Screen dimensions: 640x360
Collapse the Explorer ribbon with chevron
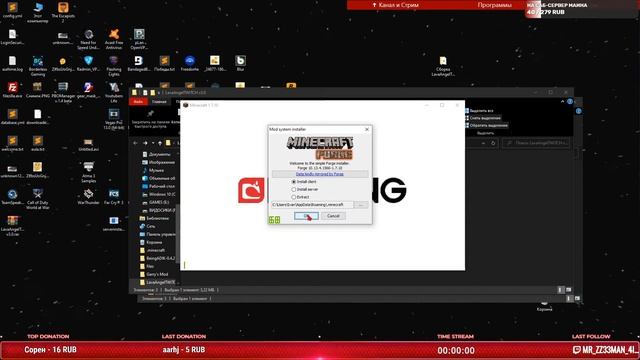[562, 102]
